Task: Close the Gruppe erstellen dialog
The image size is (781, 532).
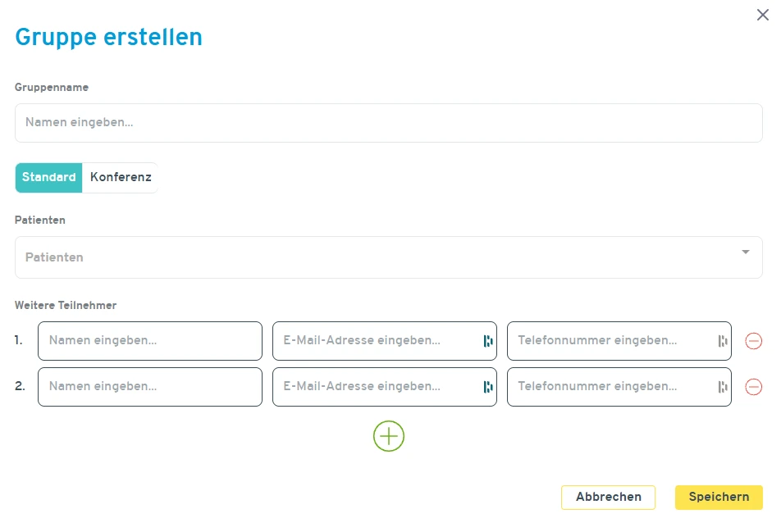Action: (762, 15)
